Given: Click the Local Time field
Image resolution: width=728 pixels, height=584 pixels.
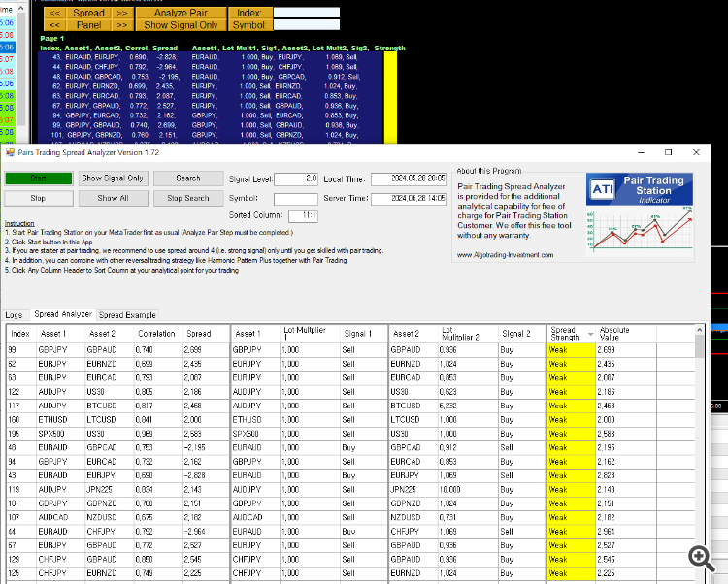Looking at the screenshot, I should (409, 179).
